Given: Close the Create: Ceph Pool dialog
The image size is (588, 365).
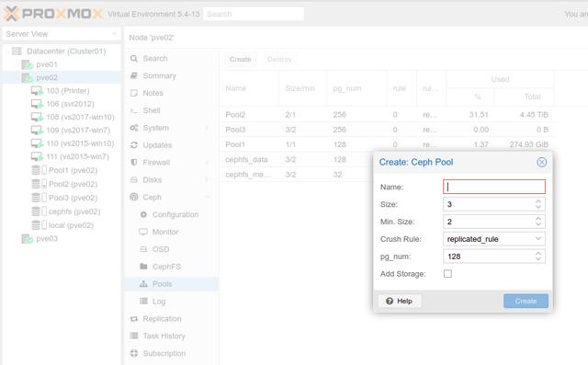Looking at the screenshot, I should pyautogui.click(x=541, y=162).
